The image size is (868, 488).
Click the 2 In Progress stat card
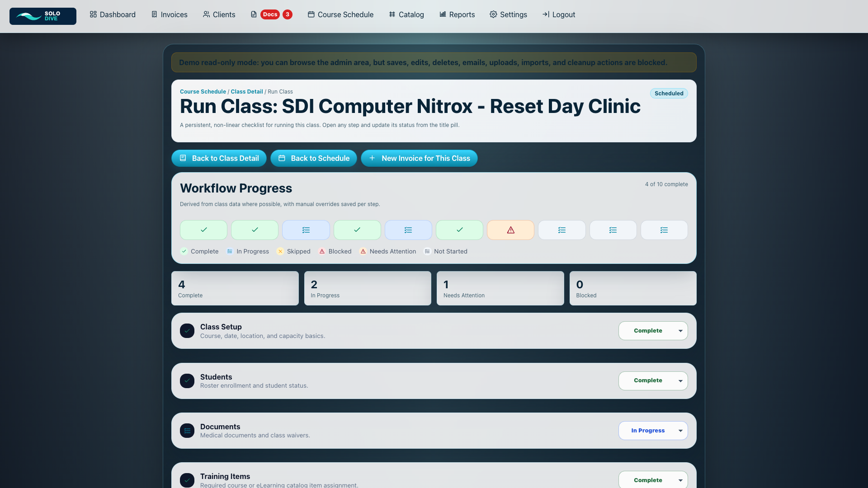(368, 288)
